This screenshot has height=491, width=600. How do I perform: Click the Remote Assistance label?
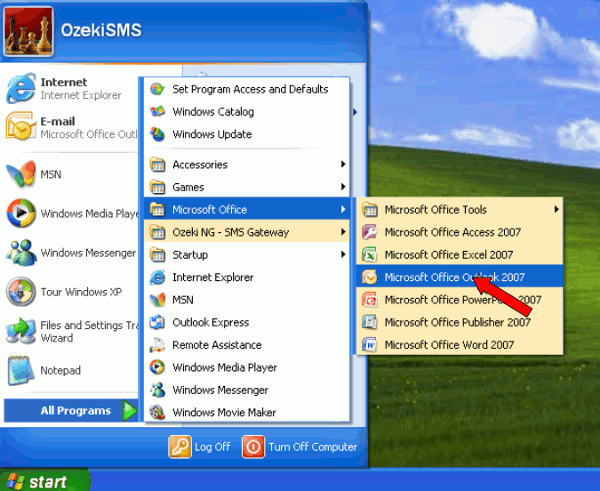click(217, 345)
